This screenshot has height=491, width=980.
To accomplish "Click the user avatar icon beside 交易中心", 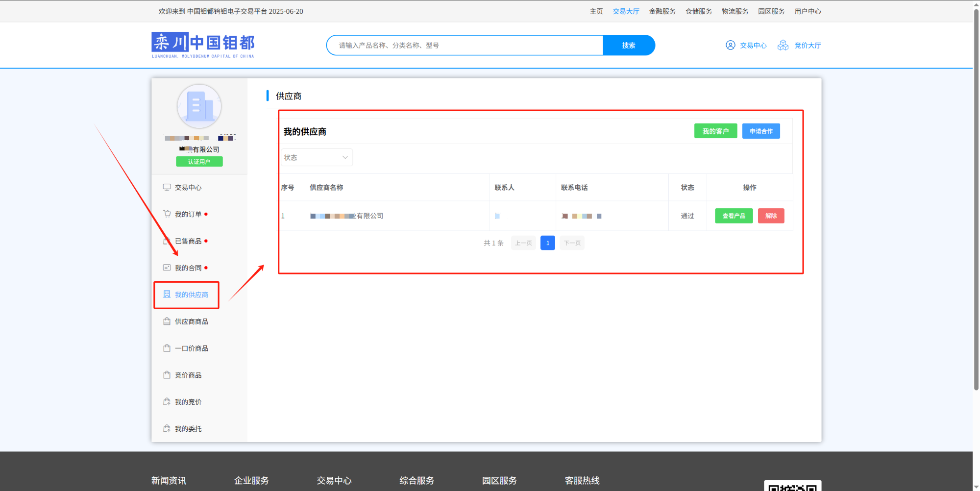I will (730, 45).
